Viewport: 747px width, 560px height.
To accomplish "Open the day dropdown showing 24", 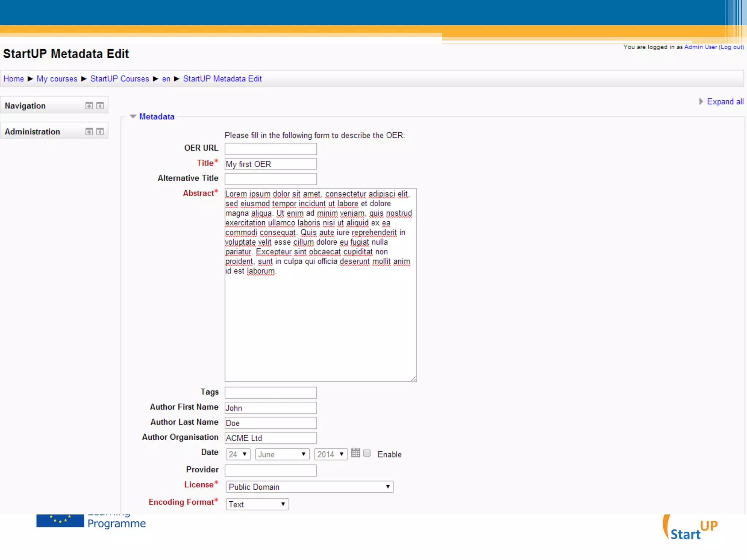I will click(238, 454).
